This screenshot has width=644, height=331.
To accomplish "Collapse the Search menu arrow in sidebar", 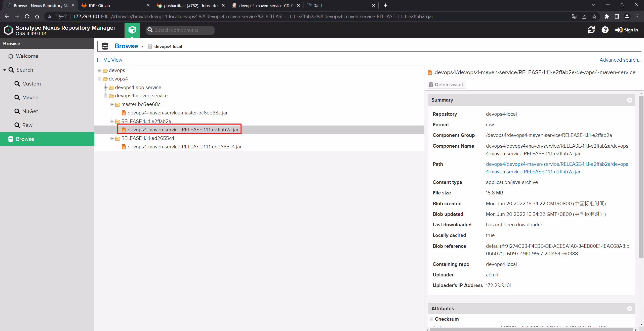I will 5,70.
